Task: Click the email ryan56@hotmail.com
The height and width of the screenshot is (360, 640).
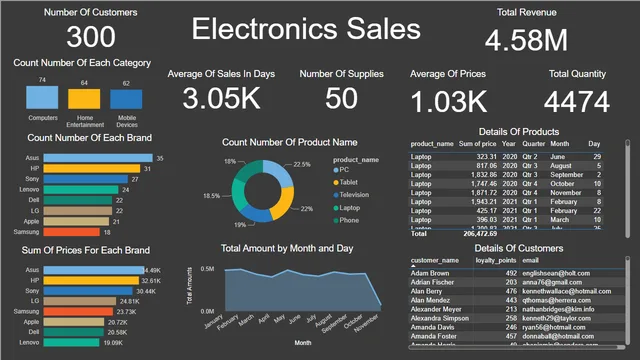Action: point(554,327)
